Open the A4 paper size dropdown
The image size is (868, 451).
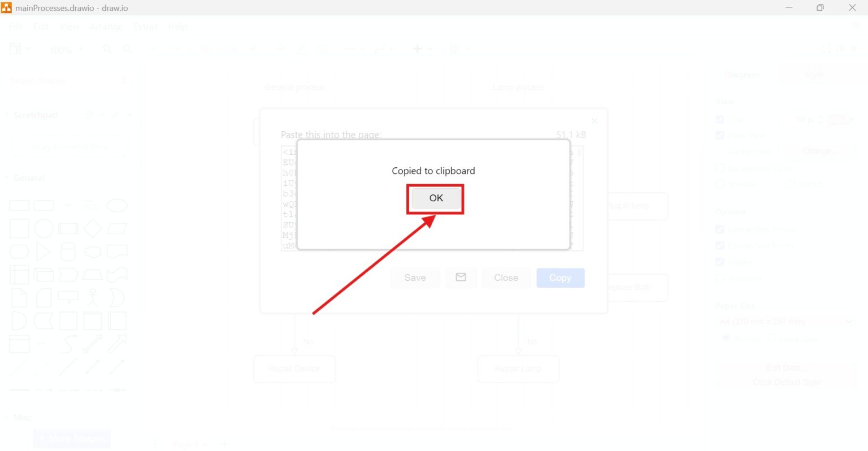(x=786, y=322)
